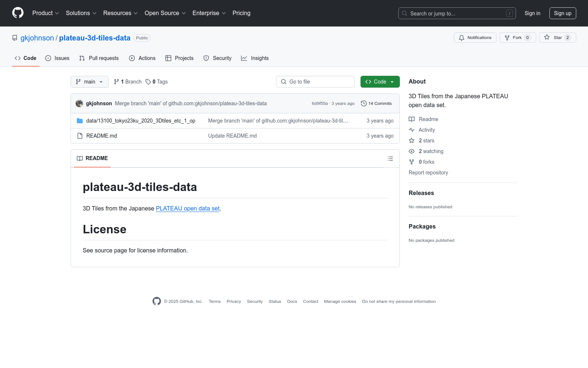Open the Projects tab
This screenshot has height=368, width=588.
[x=179, y=58]
